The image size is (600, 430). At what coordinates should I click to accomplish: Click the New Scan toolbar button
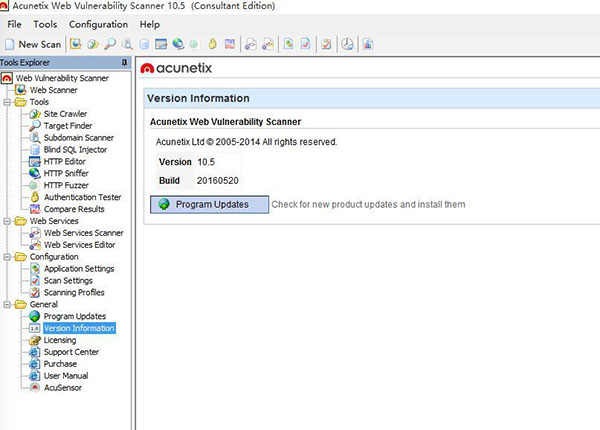pos(33,44)
